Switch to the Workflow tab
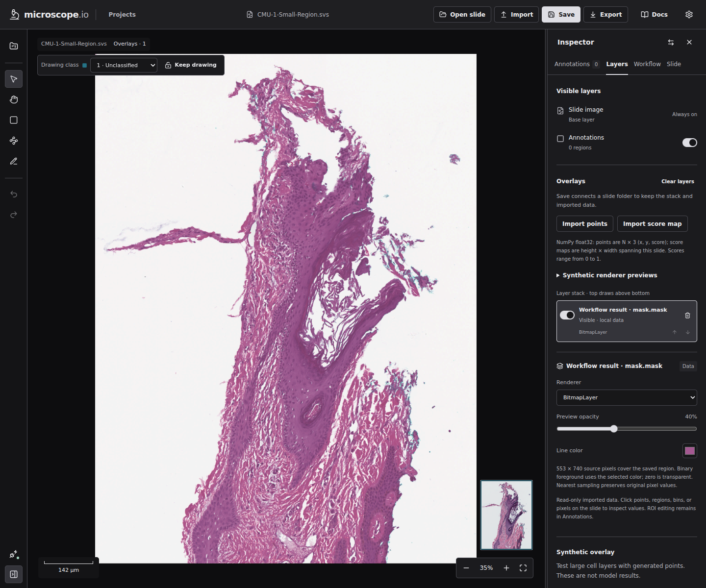Viewport: 706px width, 588px height. pos(647,64)
